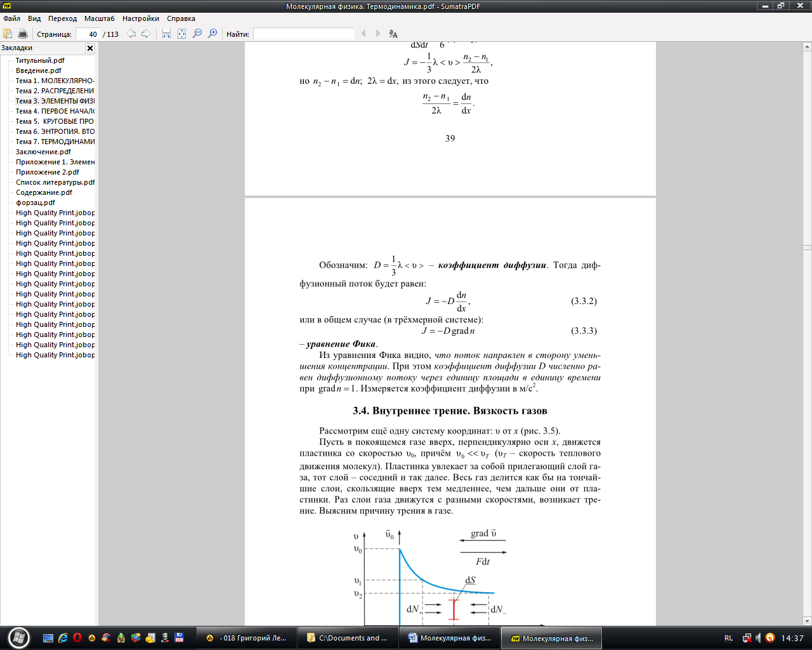
Task: Go to next page with right arrow
Action: click(x=146, y=34)
